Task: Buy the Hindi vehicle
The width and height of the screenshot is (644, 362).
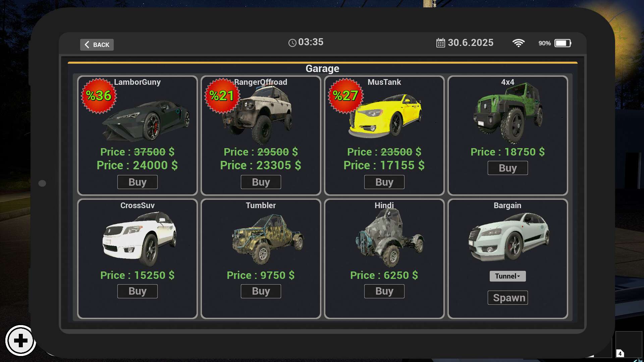Action: (x=384, y=291)
